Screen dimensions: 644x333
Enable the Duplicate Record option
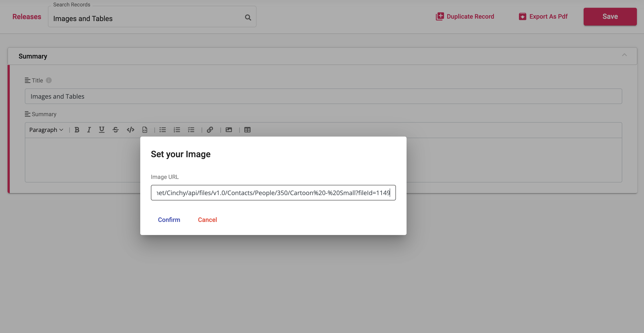pos(465,17)
